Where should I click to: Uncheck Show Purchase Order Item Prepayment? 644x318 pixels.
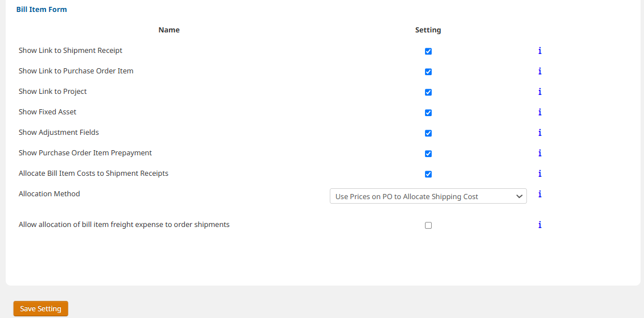pyautogui.click(x=428, y=154)
